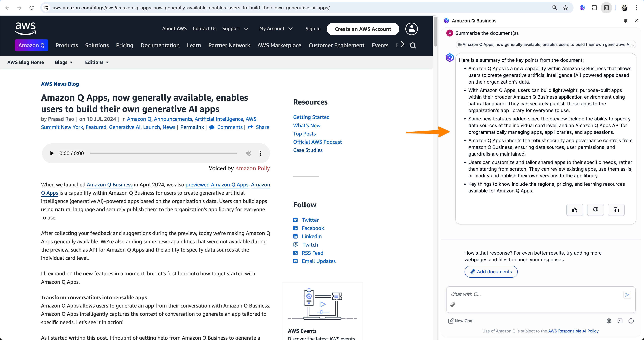The width and height of the screenshot is (644, 340).
Task: Click the thumbs up feedback icon
Action: (575, 210)
